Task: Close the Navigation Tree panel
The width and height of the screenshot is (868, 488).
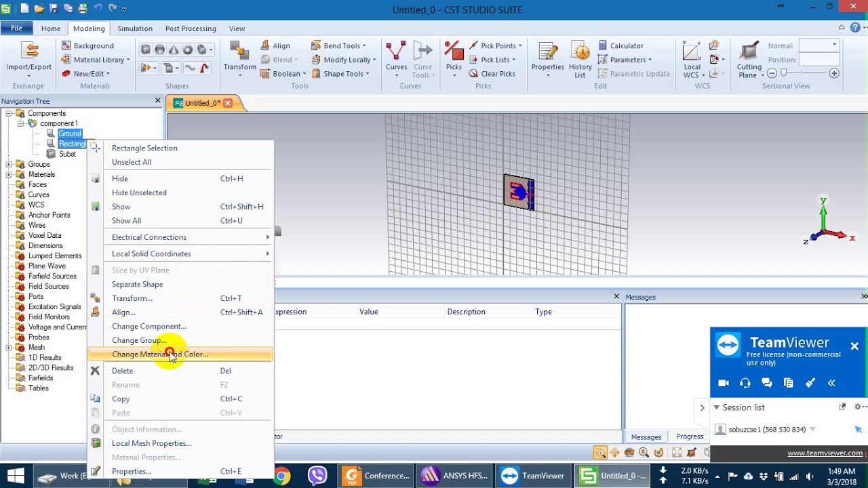Action: coord(157,101)
